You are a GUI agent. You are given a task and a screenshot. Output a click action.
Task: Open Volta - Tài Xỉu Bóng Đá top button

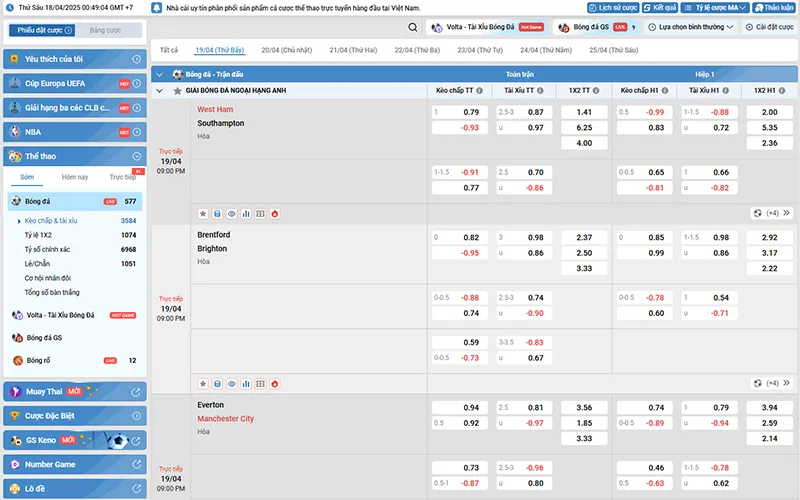click(x=487, y=27)
